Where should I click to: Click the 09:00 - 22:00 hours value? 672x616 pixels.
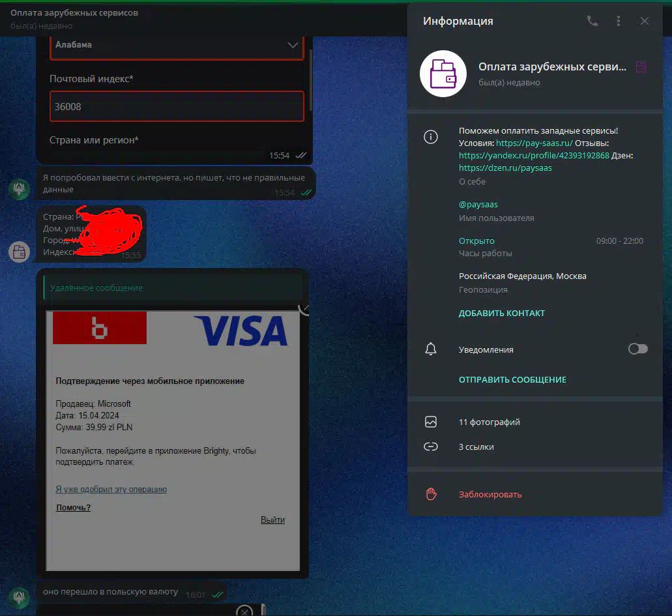620,241
